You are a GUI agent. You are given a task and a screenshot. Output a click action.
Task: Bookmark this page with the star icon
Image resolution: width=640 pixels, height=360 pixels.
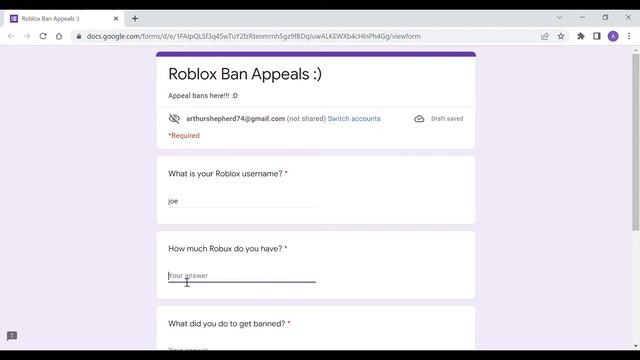tap(561, 36)
